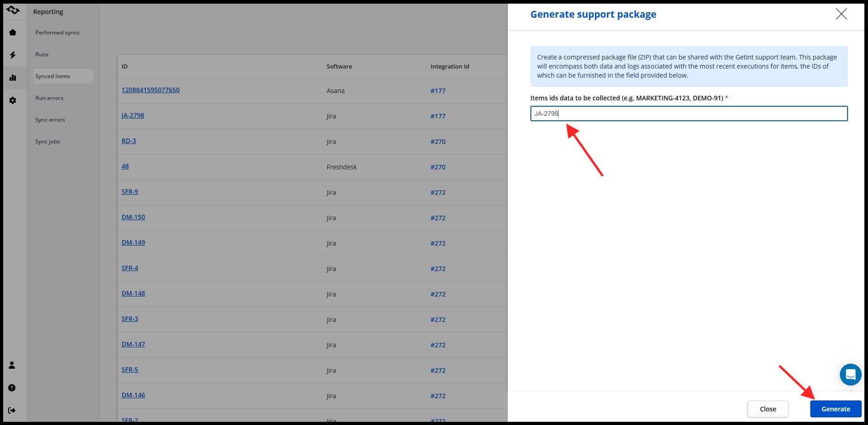Open Performed syncs report
The width and height of the screenshot is (868, 425).
coord(57,33)
